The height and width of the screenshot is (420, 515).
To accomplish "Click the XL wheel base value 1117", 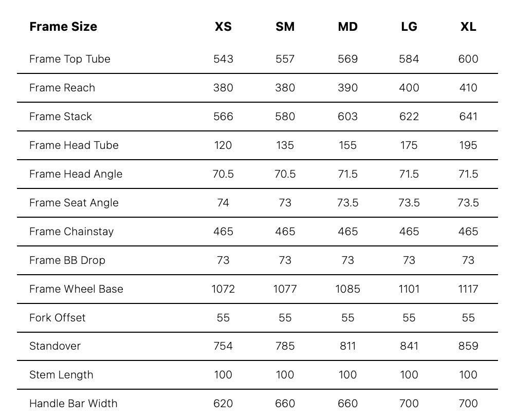I will point(468,289).
